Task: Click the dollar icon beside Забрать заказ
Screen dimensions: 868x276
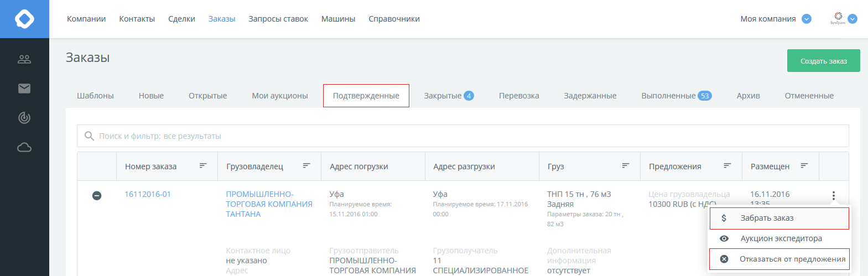Action: pyautogui.click(x=724, y=218)
